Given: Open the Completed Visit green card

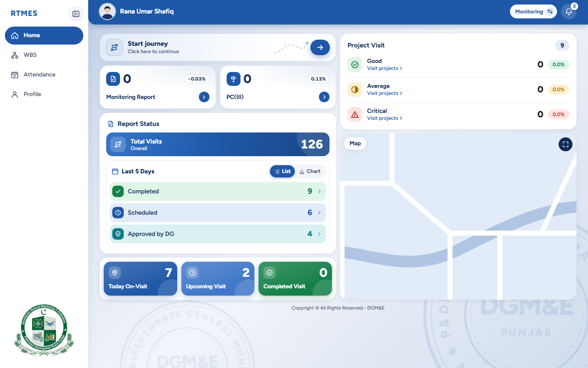Looking at the screenshot, I should tap(295, 278).
